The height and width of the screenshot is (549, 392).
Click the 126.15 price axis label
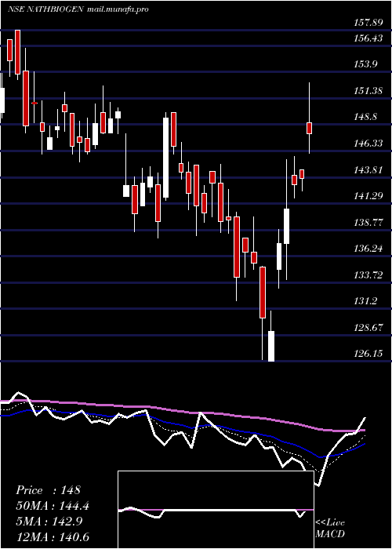367,353
